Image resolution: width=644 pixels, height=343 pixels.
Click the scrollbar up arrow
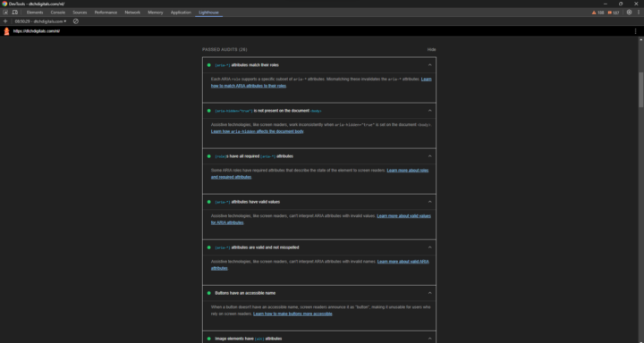click(640, 40)
